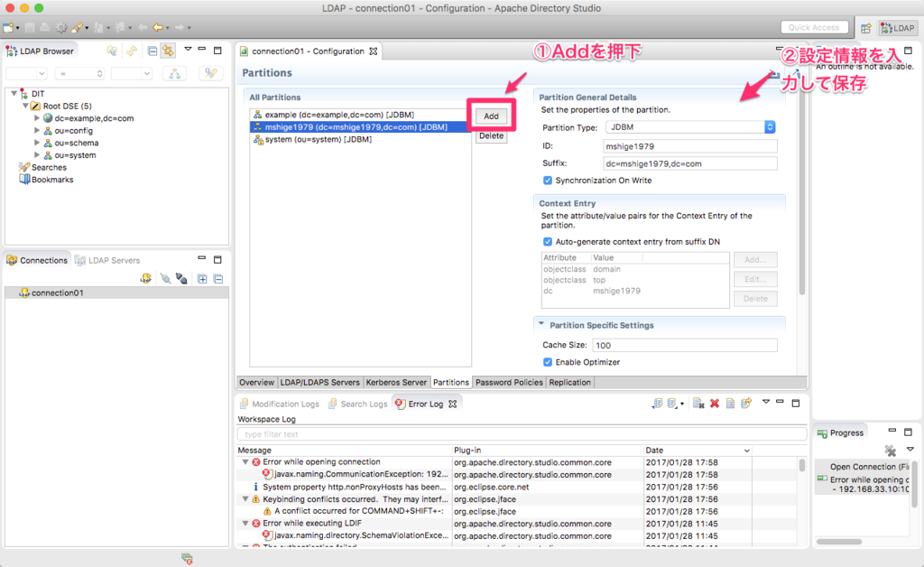This screenshot has width=924, height=567.
Task: Click Remove All Finished Operations icon in Progress
Action: tap(891, 451)
